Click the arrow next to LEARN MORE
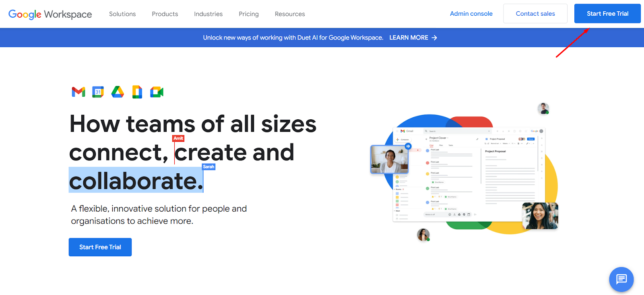 pos(434,38)
